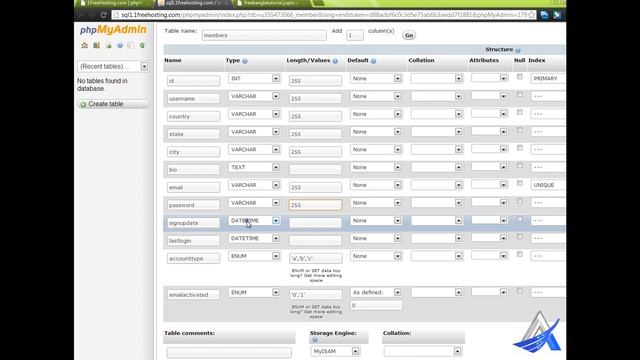Click Table comments input field
Image resolution: width=640 pixels, height=360 pixels.
tap(229, 352)
